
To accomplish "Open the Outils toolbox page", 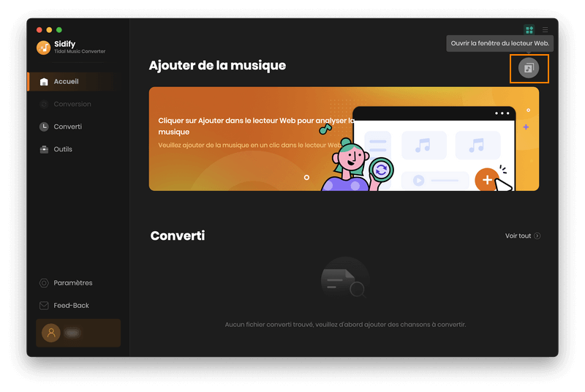I will coord(63,149).
